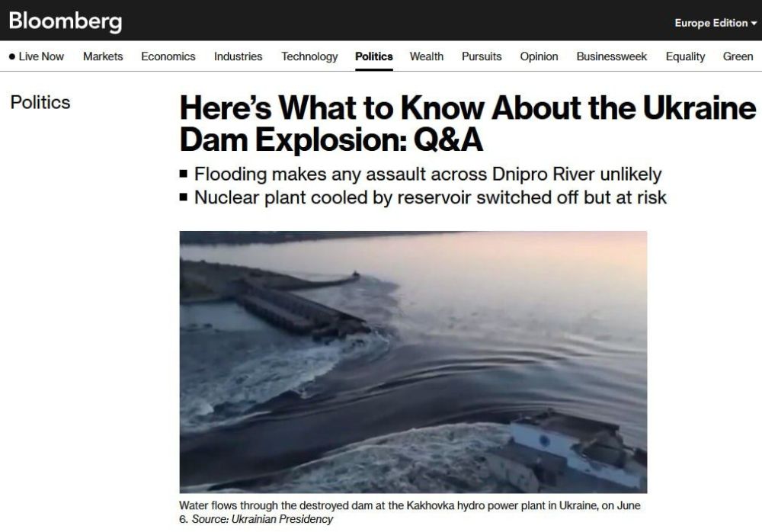Click the Politics tab in navigation
Screen dimensions: 762x532
coord(373,56)
